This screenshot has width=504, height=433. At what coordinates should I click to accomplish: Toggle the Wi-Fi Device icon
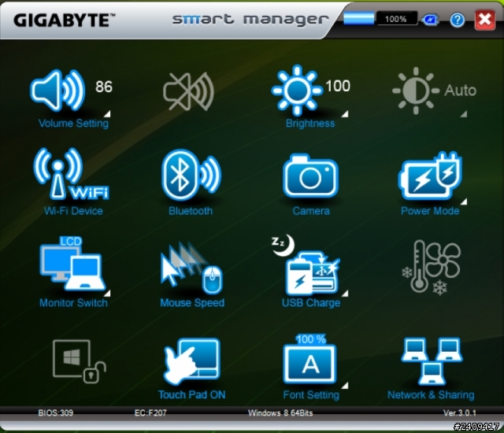coord(72,174)
